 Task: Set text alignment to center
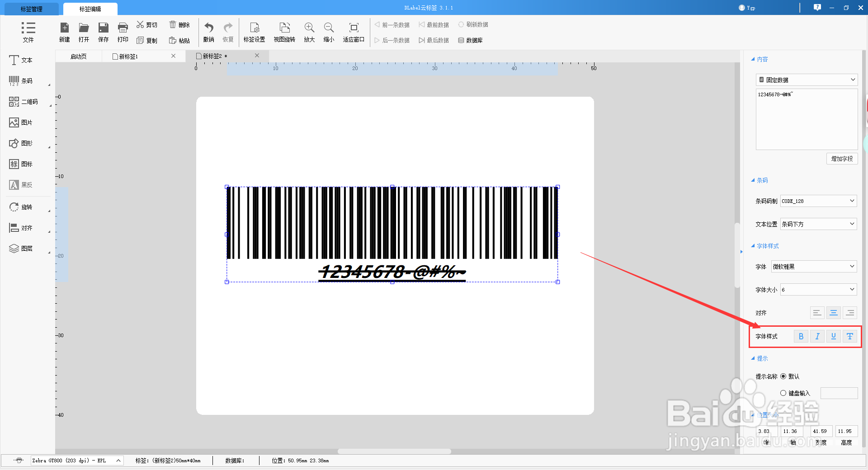point(834,313)
